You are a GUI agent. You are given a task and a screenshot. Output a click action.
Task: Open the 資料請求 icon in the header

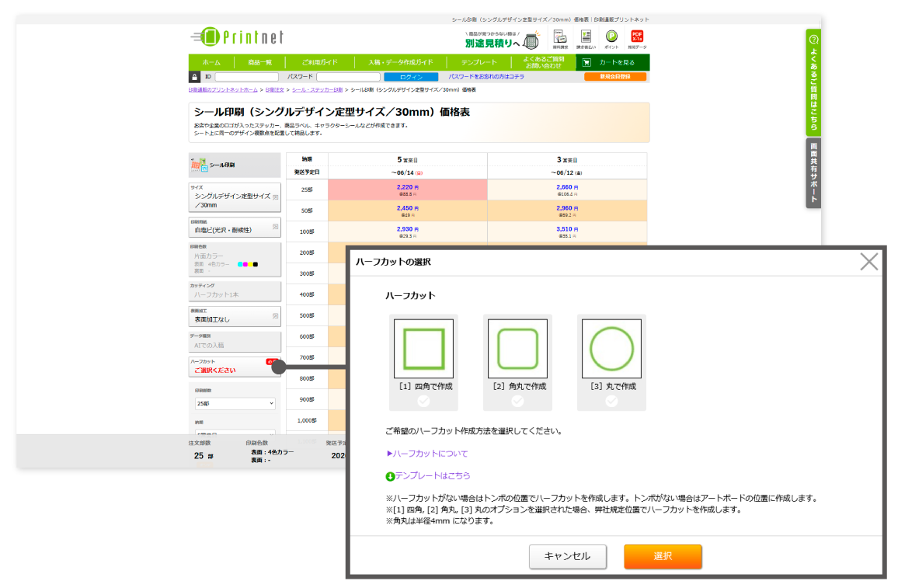point(560,40)
